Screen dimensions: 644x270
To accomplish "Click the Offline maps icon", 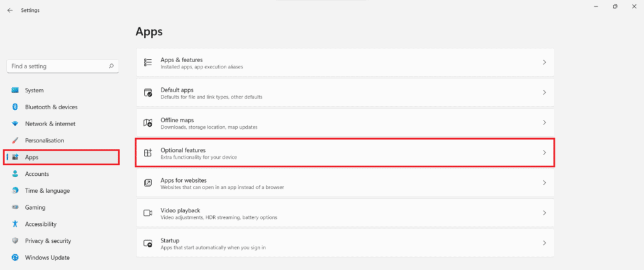I will (x=148, y=122).
